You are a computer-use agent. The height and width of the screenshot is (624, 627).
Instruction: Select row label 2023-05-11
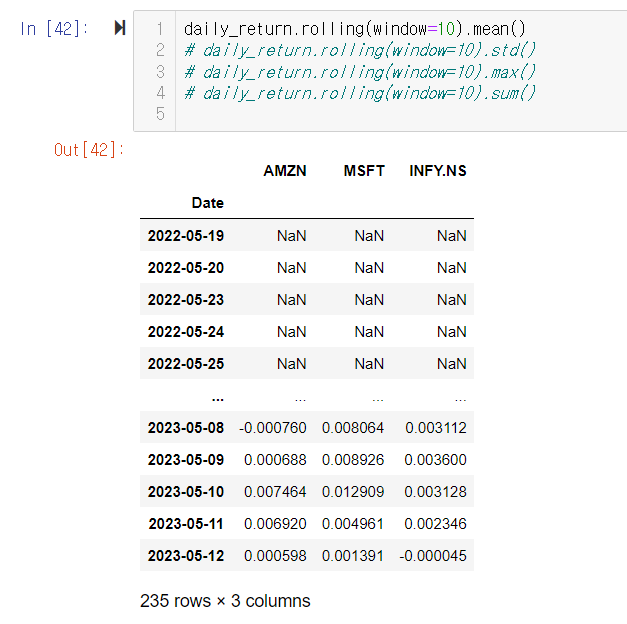(x=186, y=524)
